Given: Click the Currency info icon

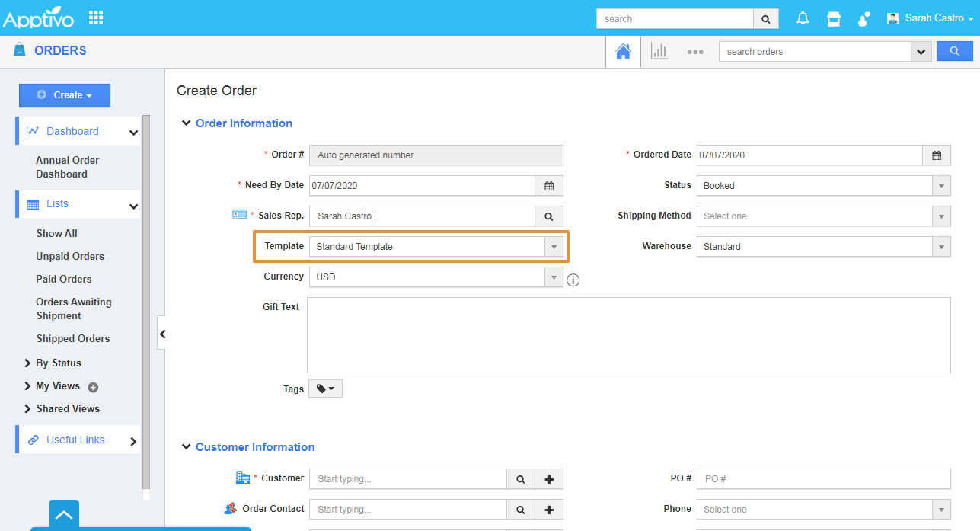Looking at the screenshot, I should click(573, 280).
